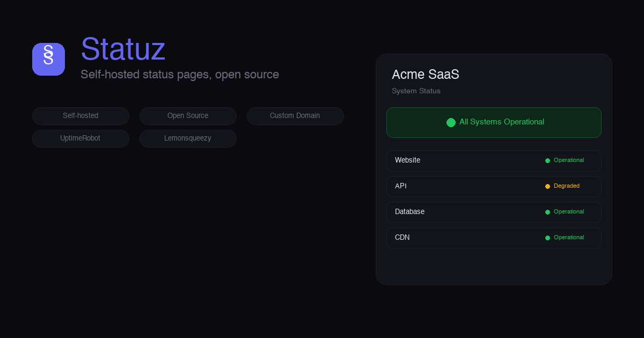
Task: Click the System Status subtitle
Action: (x=416, y=91)
